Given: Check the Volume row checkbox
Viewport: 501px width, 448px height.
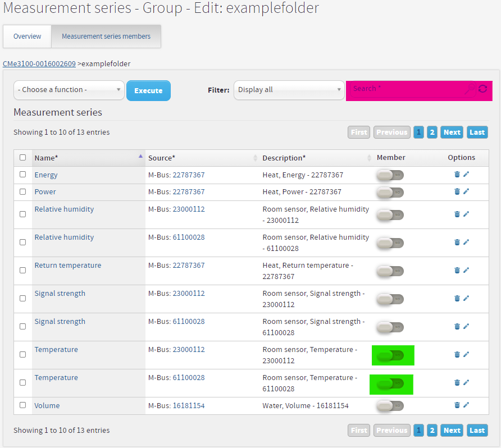Looking at the screenshot, I should (x=22, y=405).
